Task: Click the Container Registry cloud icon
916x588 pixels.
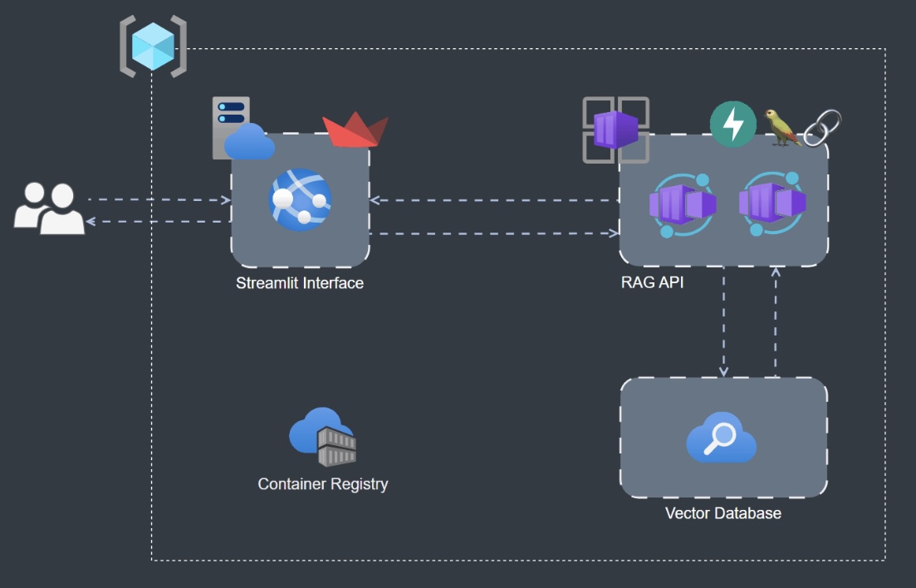Action: [x=323, y=436]
